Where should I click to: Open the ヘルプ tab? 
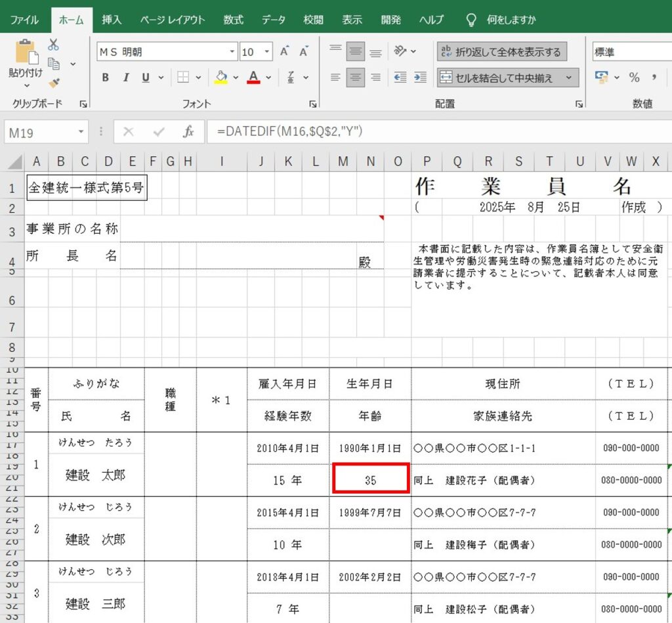click(431, 20)
